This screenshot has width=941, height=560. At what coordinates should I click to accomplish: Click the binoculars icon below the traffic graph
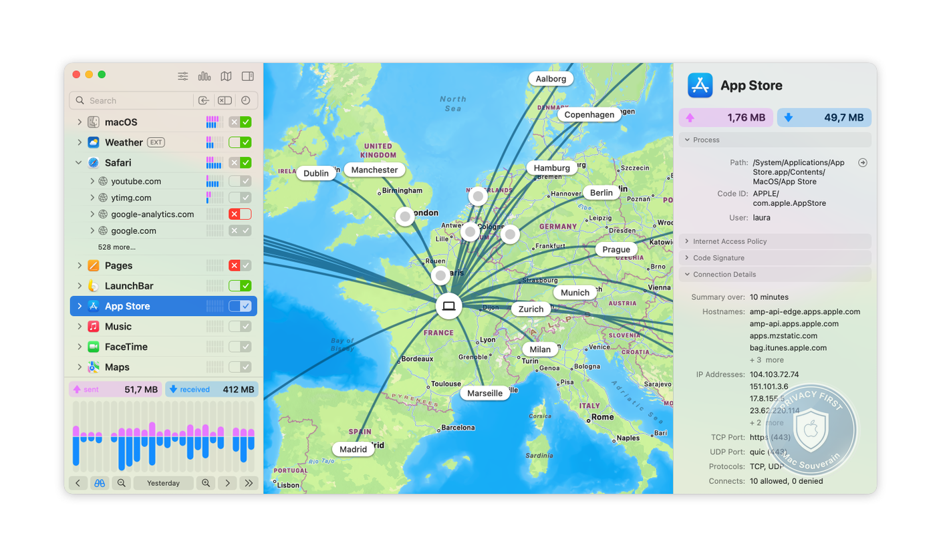click(x=99, y=483)
